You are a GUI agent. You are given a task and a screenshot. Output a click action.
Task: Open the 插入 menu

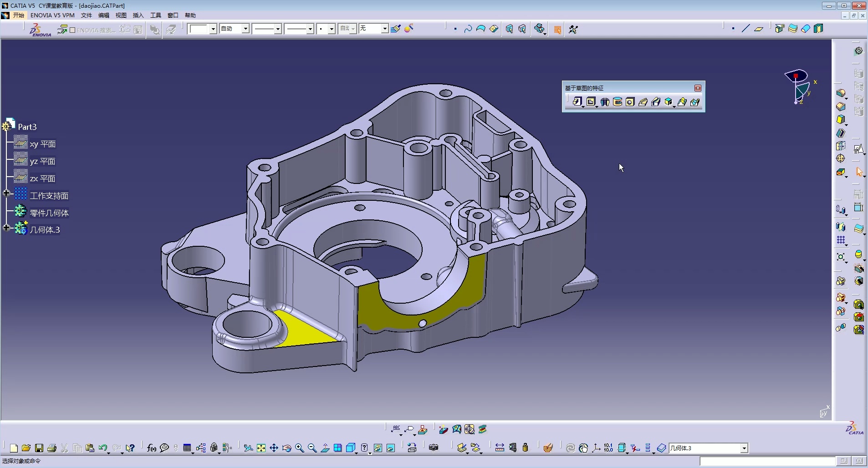(138, 15)
